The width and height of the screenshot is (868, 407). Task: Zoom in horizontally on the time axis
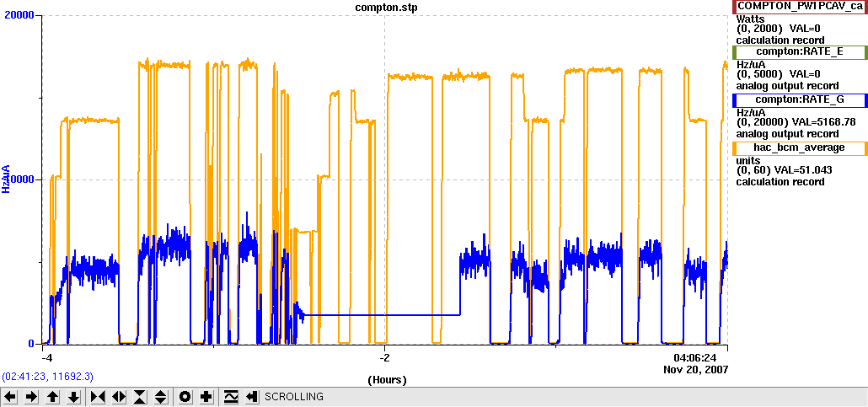[x=98, y=397]
